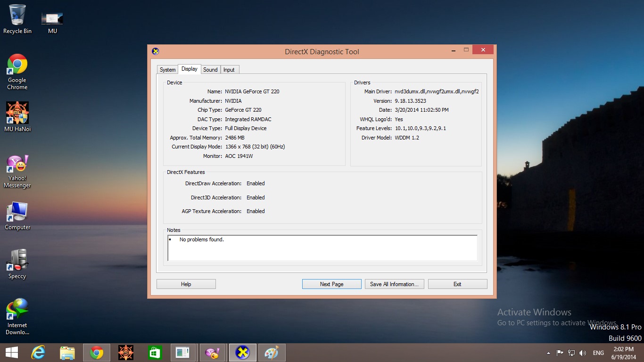The image size is (644, 362).
Task: Open the MU desktop shortcut
Action: 52,23
